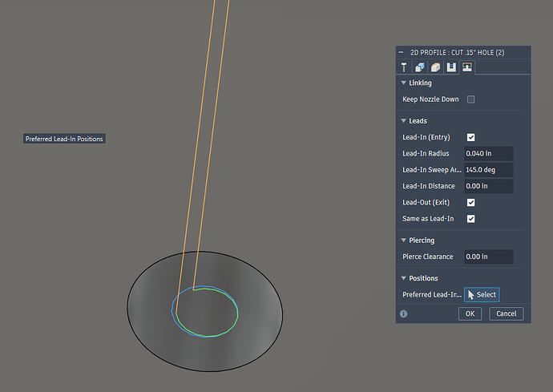The height and width of the screenshot is (392, 553).
Task: Click the Pierce Clearance field
Action: 488,257
